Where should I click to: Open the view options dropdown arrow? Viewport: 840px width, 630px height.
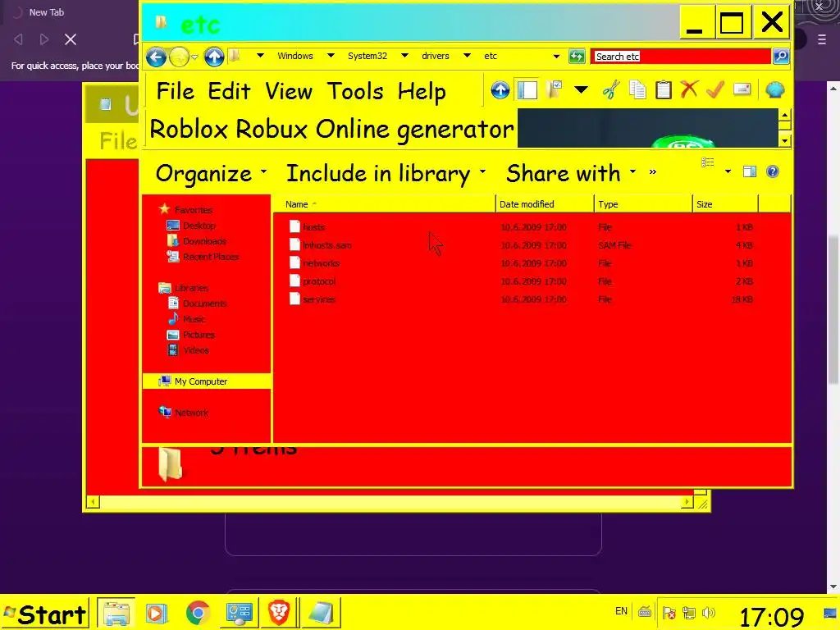[728, 171]
